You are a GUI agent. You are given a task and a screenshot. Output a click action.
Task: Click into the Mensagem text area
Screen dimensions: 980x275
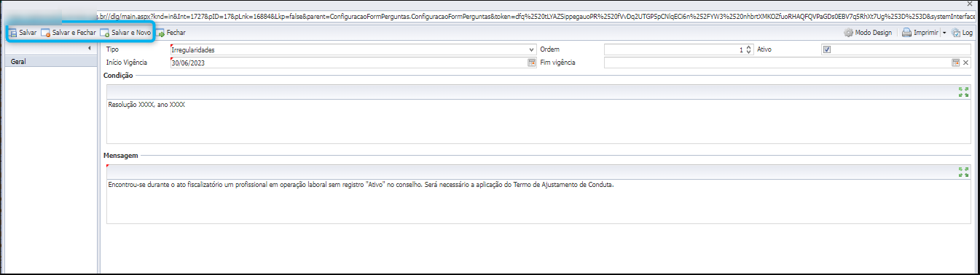point(538,201)
